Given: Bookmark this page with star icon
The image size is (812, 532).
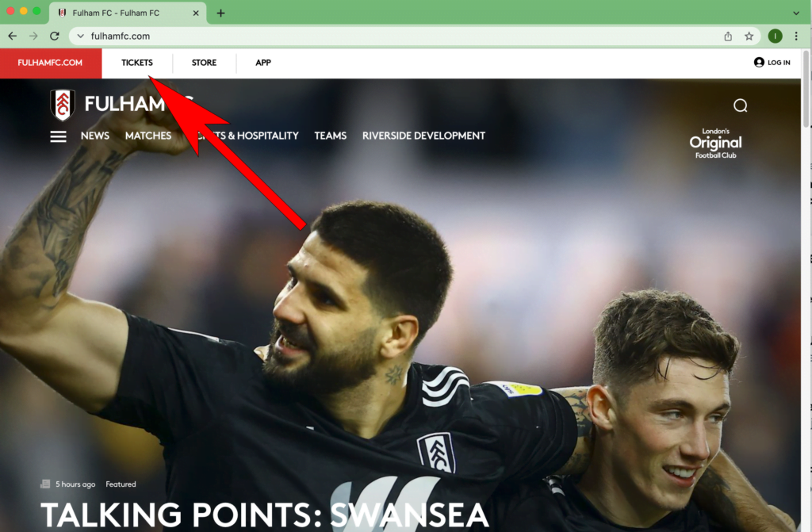Looking at the screenshot, I should 749,36.
